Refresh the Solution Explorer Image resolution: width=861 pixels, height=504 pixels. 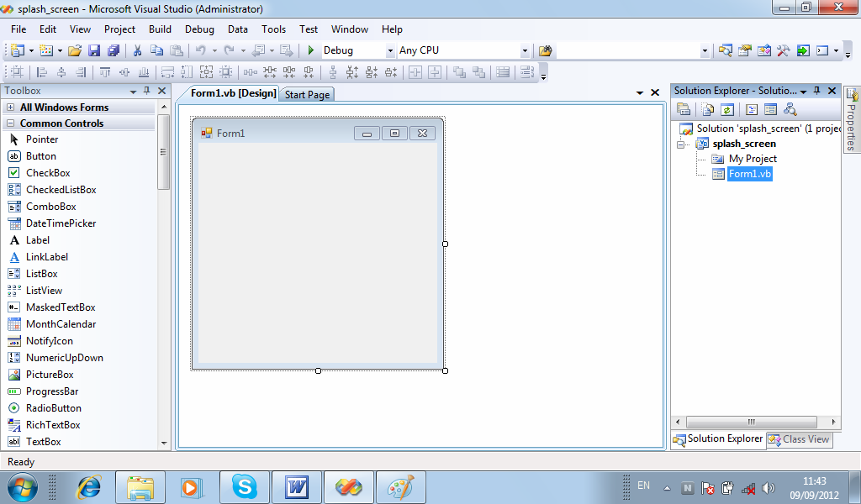point(726,109)
